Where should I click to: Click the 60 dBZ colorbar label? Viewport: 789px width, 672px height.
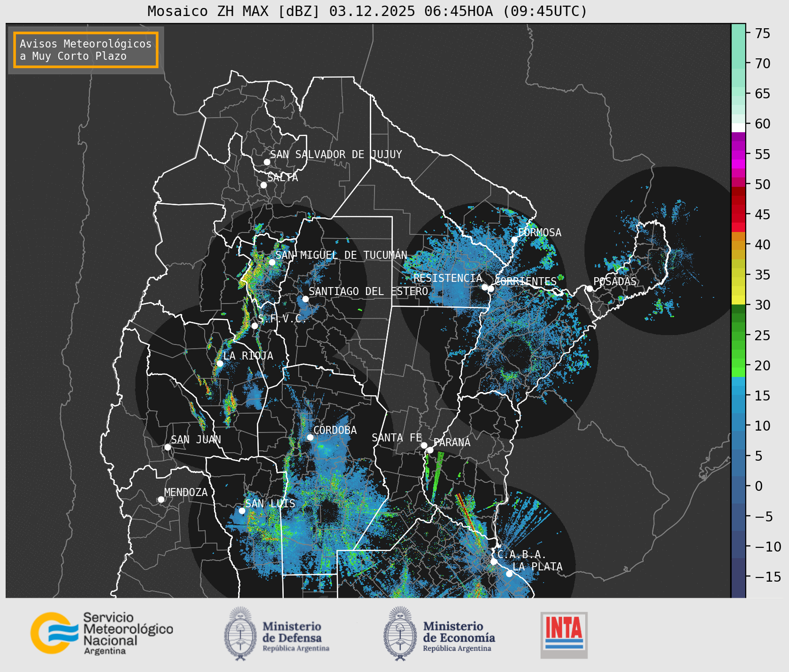click(763, 124)
